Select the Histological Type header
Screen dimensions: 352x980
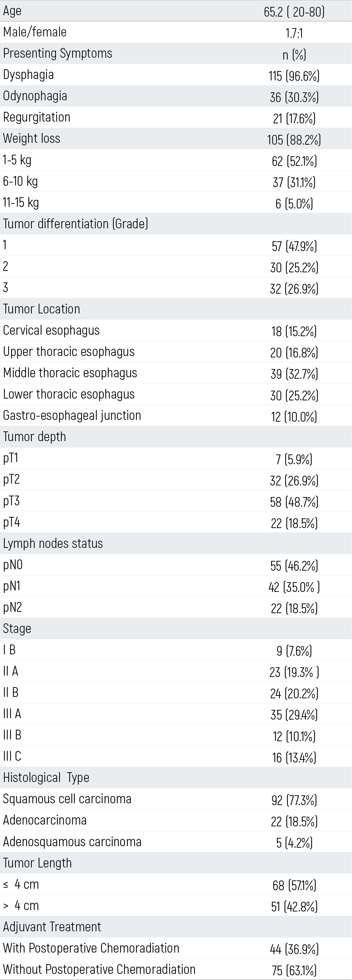point(46,778)
